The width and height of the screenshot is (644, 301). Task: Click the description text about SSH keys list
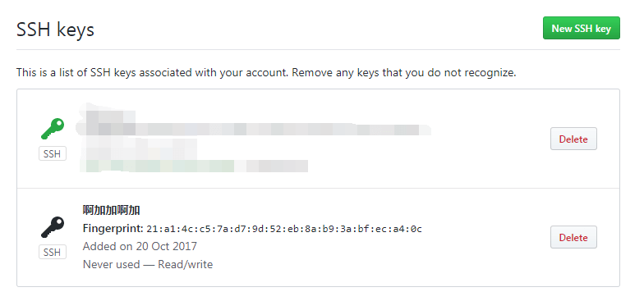[266, 73]
